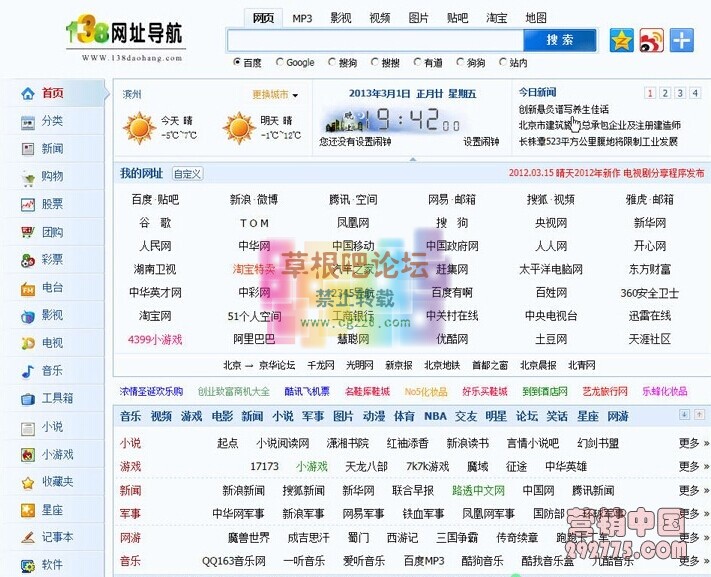Click the 搜索 search button
Image resolution: width=711 pixels, height=577 pixels.
pyautogui.click(x=560, y=40)
